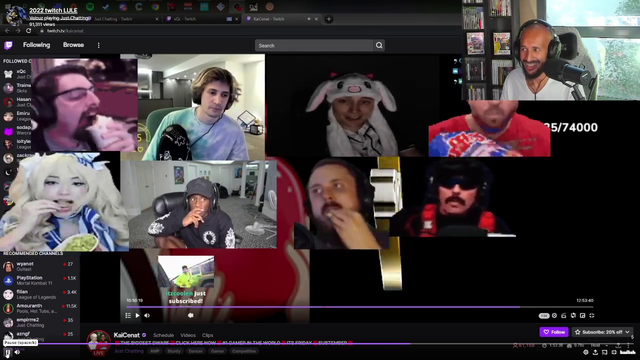Image resolution: width=640 pixels, height=360 pixels.
Task: Open recommended channel Amouranth
Action: (40, 308)
